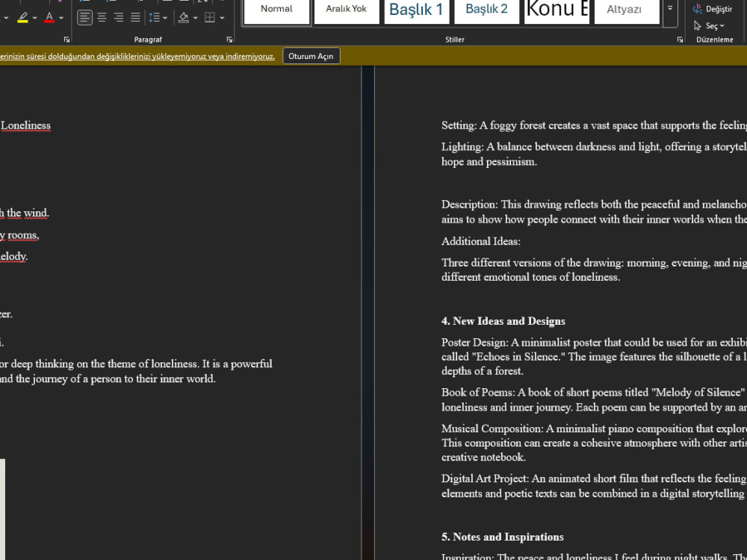The image size is (747, 560).
Task: Open borders dropdown arrow
Action: (222, 18)
